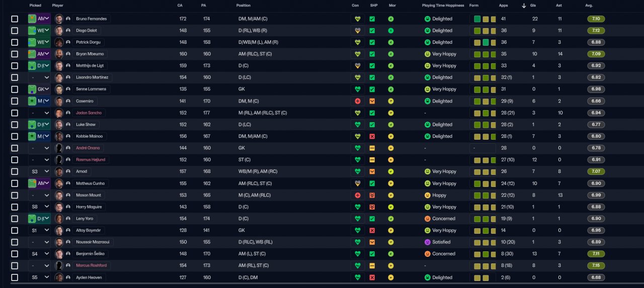Click Leny Yoro's Concerned happiness face
Viewport: 644px width, 288px height.
click(x=428, y=219)
